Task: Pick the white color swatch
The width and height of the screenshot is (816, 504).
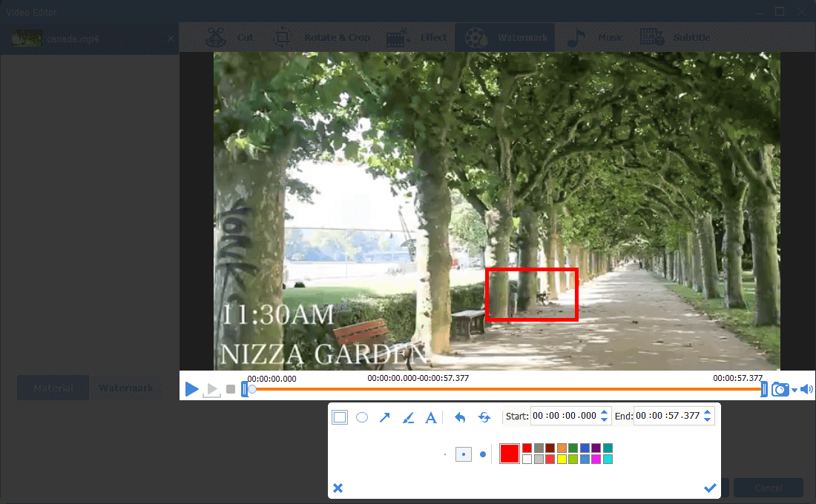Action: point(527,460)
